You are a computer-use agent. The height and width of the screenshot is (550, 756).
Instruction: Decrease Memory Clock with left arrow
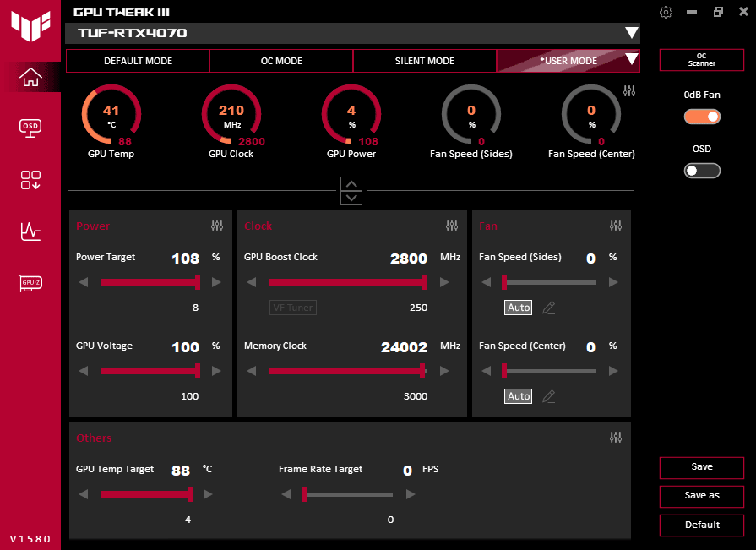point(251,371)
